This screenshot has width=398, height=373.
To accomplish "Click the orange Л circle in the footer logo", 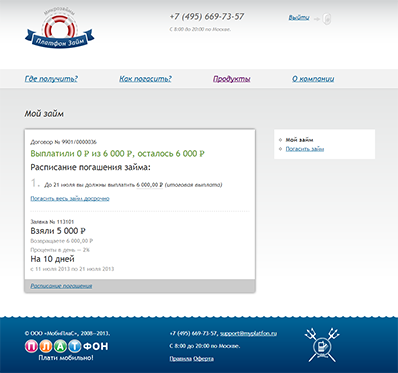I will pyautogui.click(x=46, y=346).
